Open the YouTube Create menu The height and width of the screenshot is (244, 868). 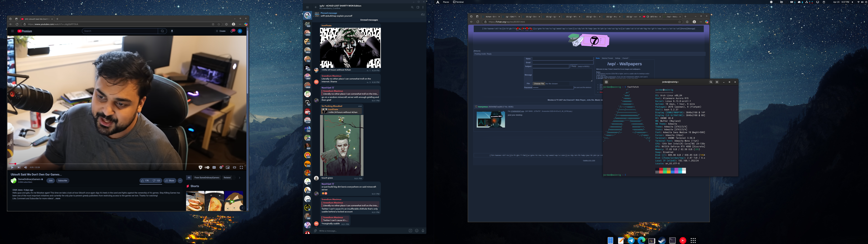point(221,31)
